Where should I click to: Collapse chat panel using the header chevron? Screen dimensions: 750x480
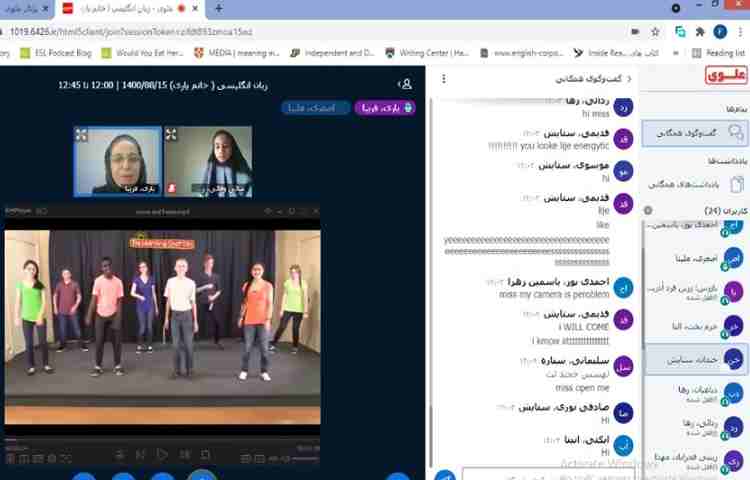click(x=627, y=78)
